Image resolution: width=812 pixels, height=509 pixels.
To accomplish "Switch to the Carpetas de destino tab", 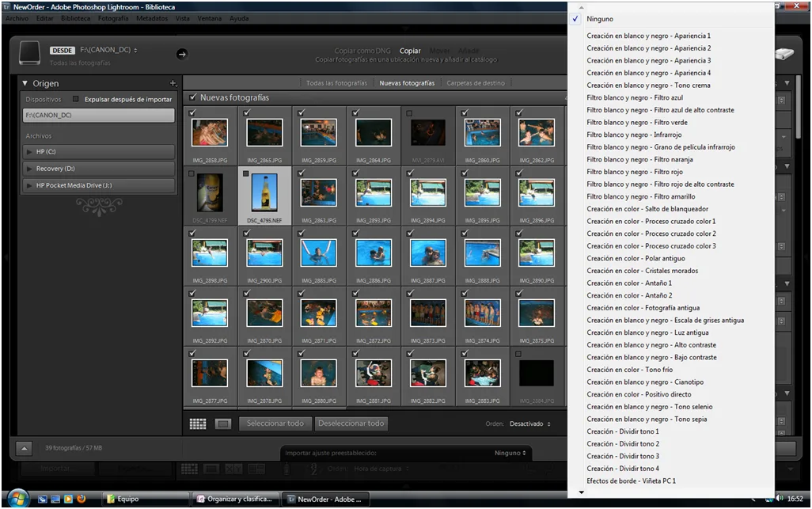I will point(476,82).
